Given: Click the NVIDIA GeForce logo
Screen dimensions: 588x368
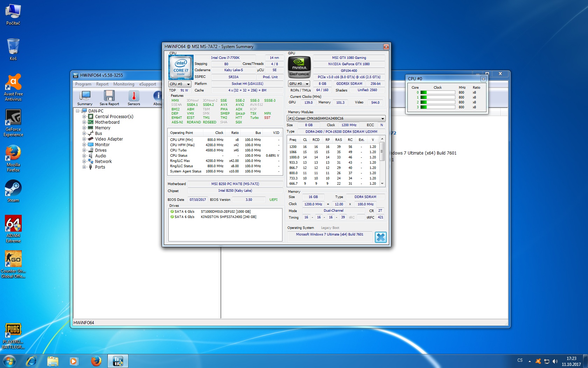Looking at the screenshot, I should click(299, 67).
